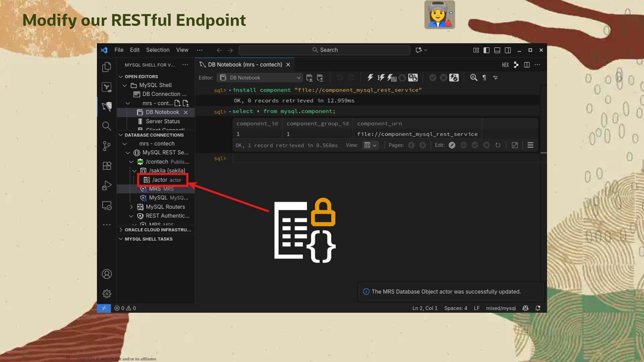
Task: Open Server Status in open editors
Action: point(163,121)
